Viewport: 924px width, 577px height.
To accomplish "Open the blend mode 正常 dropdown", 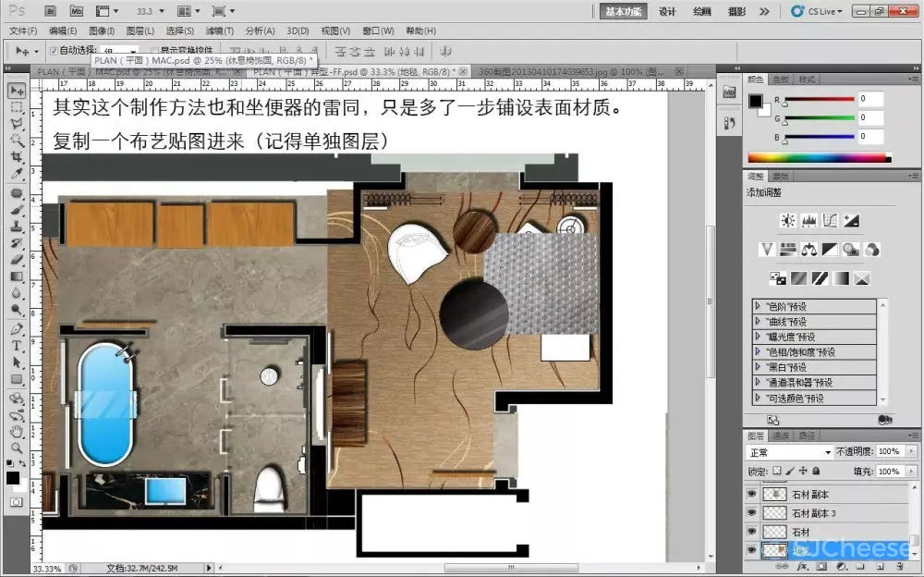I will click(x=790, y=452).
